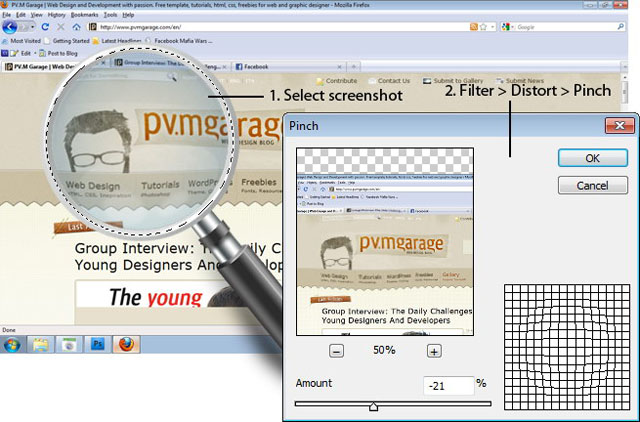Click the Firefox Back button
640x422 pixels.
pyautogui.click(x=10, y=27)
